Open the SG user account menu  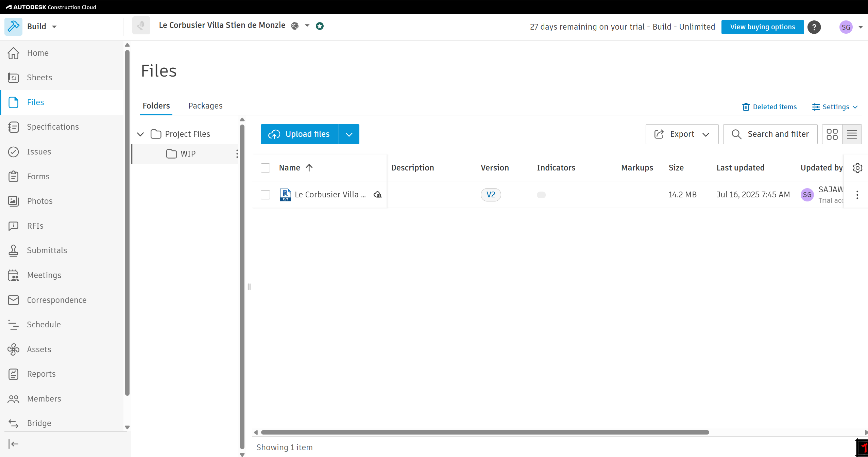coord(851,27)
